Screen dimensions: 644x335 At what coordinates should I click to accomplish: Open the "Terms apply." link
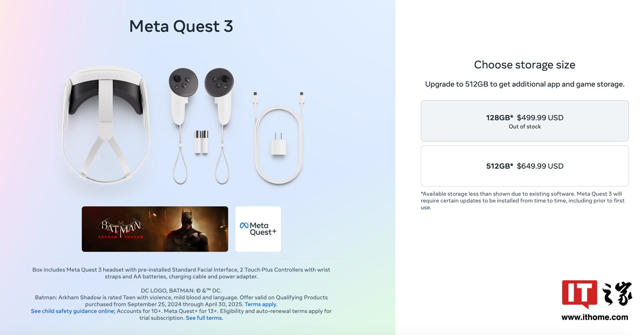[261, 305]
